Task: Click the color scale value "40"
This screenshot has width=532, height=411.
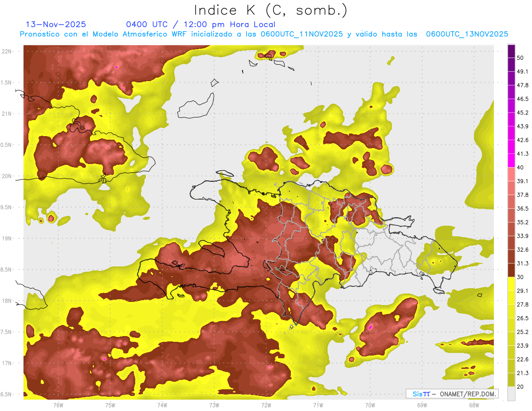Action: click(x=521, y=167)
